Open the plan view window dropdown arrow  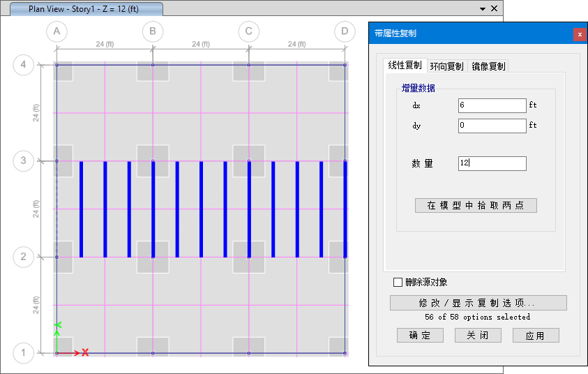[x=482, y=9]
